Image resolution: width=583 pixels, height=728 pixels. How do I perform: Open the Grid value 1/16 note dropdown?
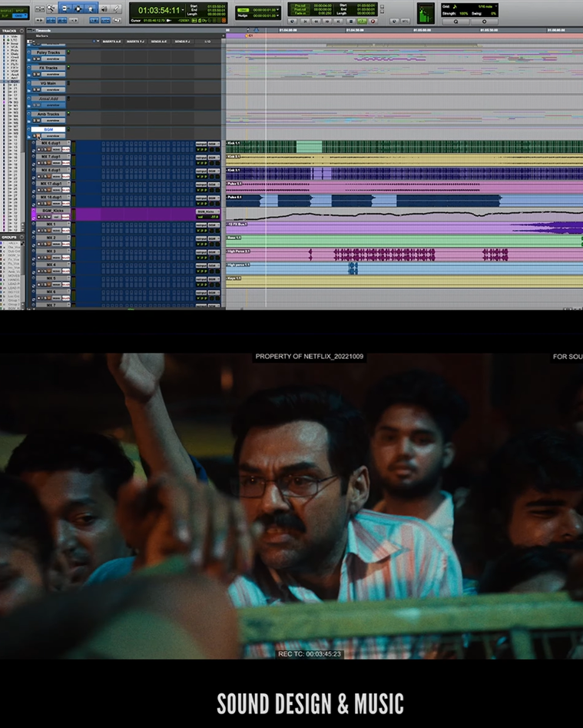pos(495,6)
